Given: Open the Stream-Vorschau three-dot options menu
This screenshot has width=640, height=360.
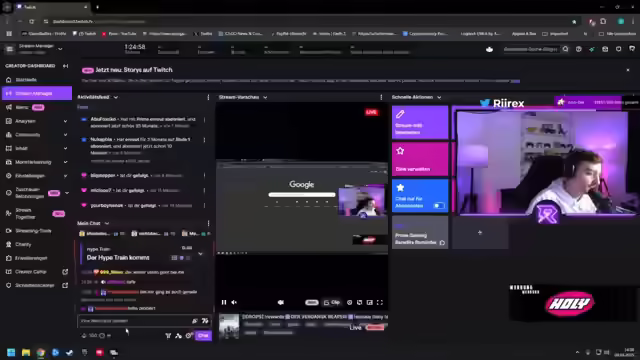Looking at the screenshot, I should pyautogui.click(x=381, y=97).
